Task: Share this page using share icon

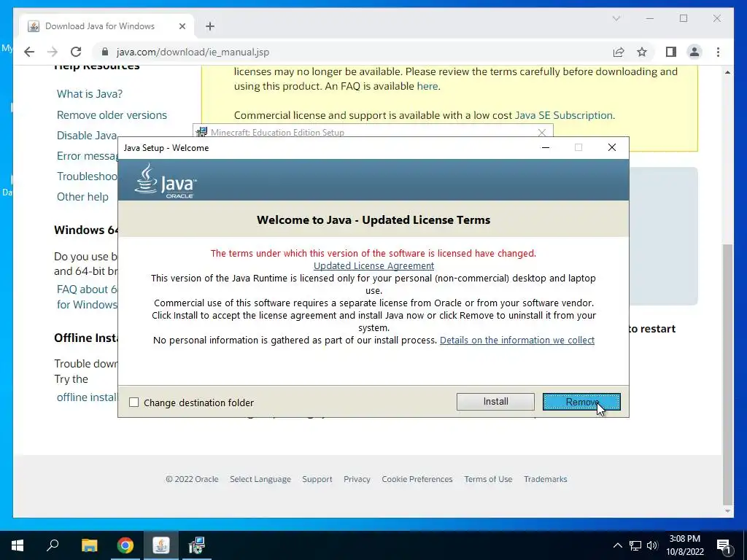Action: (x=619, y=52)
